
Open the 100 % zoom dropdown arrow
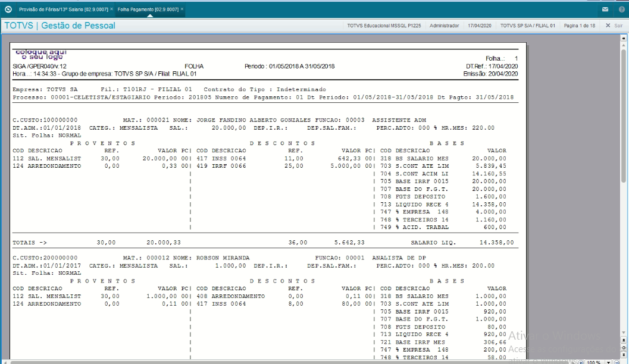609,362
